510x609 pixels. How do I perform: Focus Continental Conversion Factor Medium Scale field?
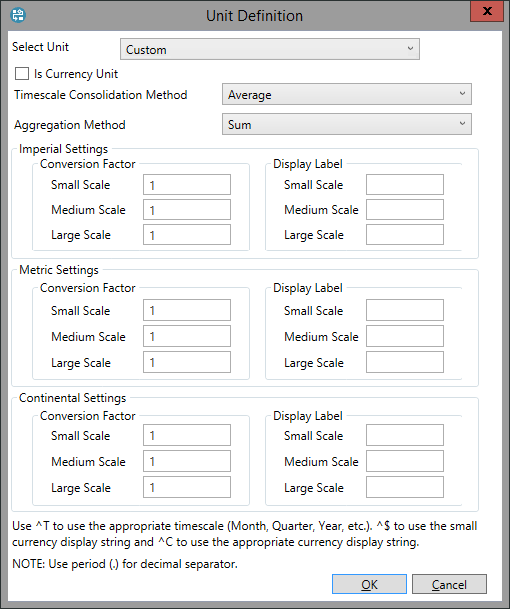coord(187,461)
